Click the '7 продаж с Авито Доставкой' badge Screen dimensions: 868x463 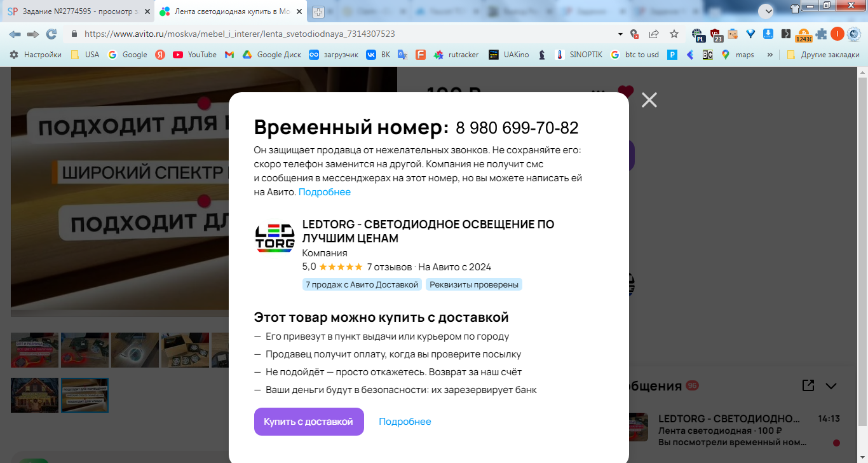[362, 284]
